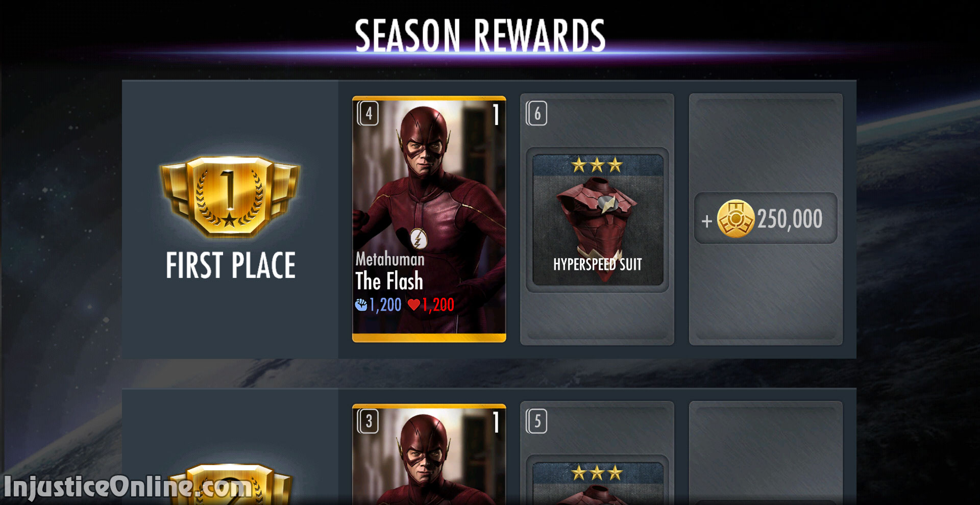Click the Season Rewards title header
This screenshot has height=505, width=980.
[x=480, y=35]
